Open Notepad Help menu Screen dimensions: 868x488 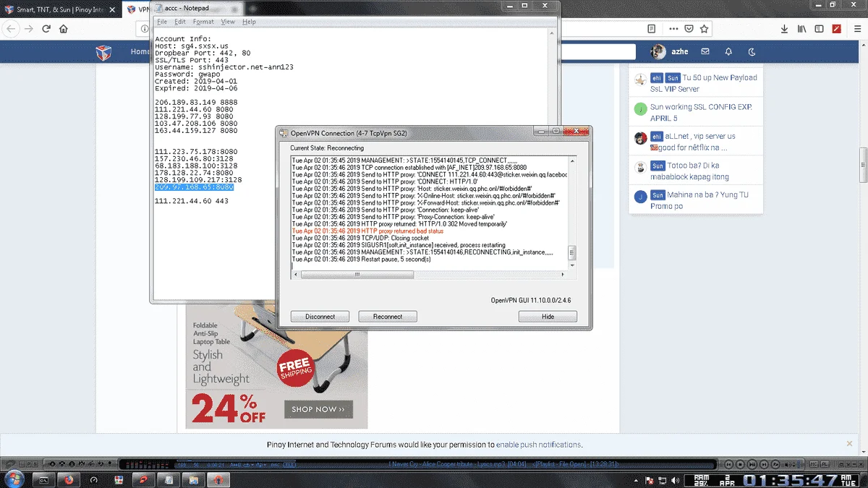coord(249,22)
